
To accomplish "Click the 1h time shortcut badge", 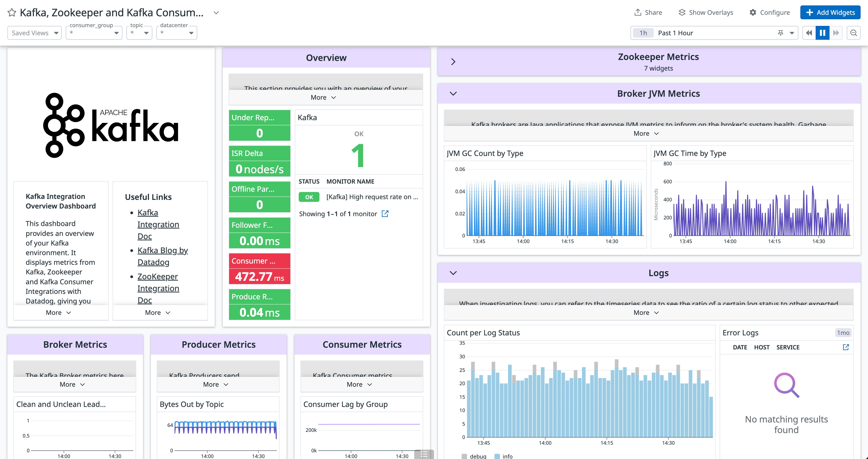I will pyautogui.click(x=643, y=33).
